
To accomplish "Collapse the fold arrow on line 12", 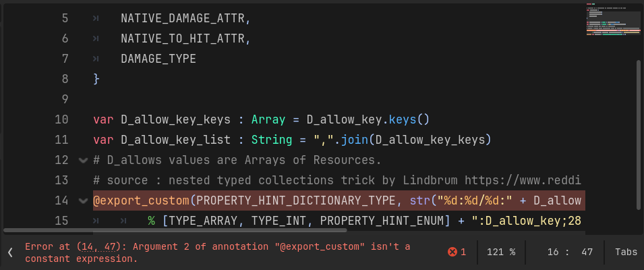I will click(83, 161).
